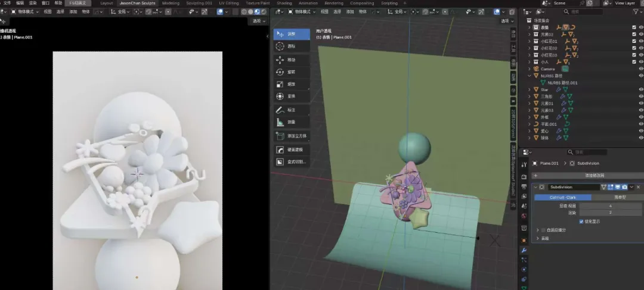This screenshot has height=290, width=644.
Task: Open the 窗口 window menu
Action: tap(45, 3)
